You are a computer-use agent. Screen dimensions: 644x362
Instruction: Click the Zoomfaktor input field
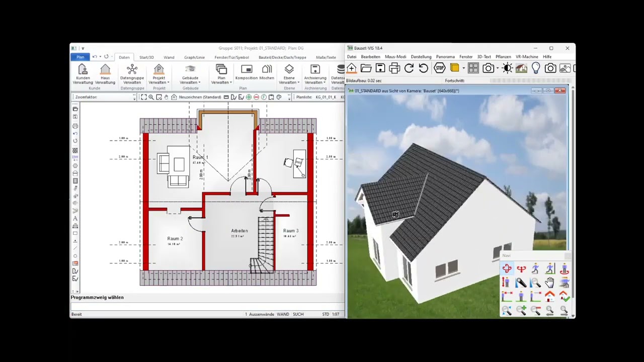point(116,97)
